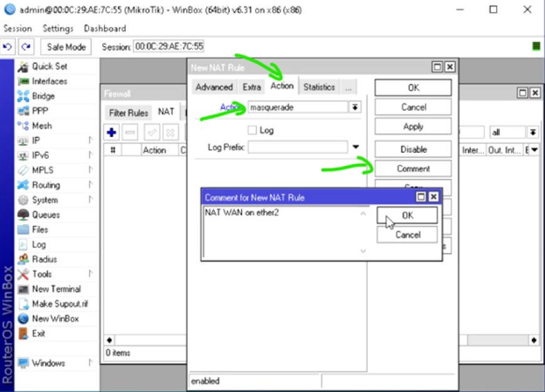Open the Mesh section
Image resolution: width=545 pixels, height=392 pixels.
pos(42,125)
